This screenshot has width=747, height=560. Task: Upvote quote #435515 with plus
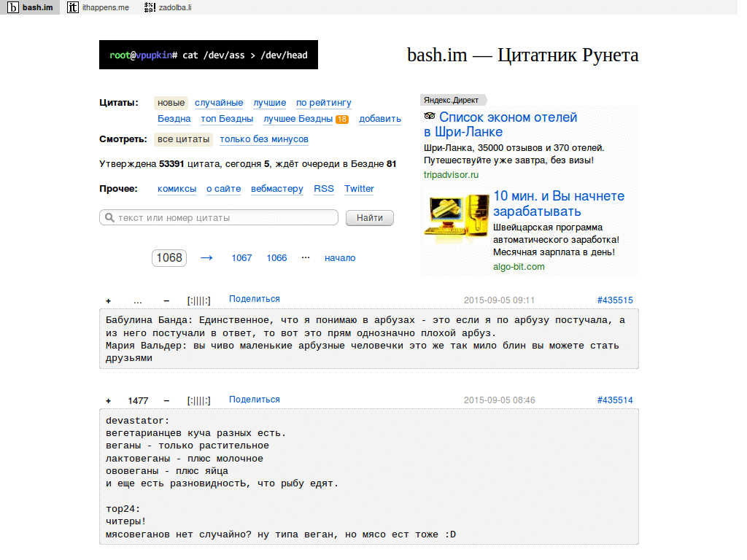point(109,301)
